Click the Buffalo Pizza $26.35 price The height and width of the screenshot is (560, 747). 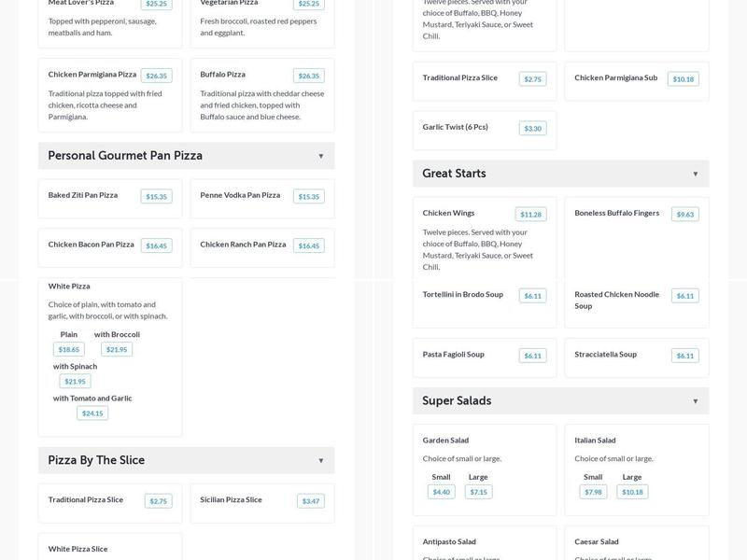[308, 76]
